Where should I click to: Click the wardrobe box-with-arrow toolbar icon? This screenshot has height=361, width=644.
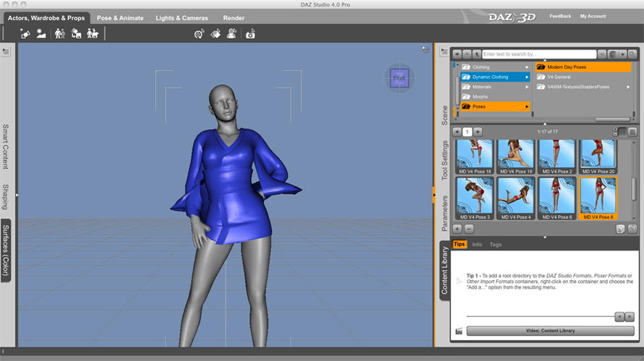(76, 34)
